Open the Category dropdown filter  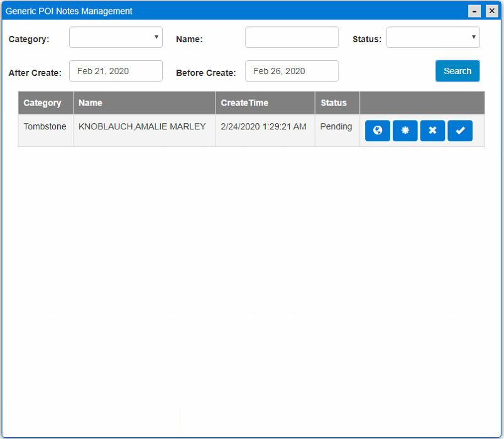[x=116, y=38]
